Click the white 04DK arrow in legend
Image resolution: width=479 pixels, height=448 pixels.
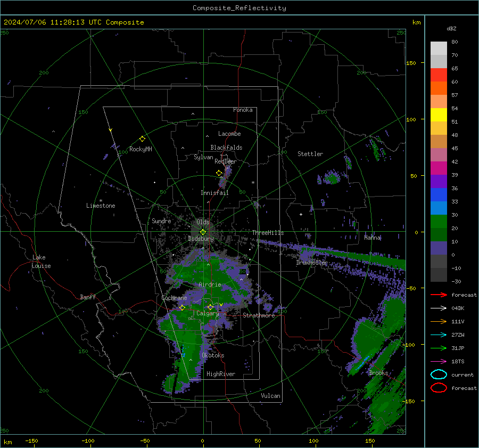[439, 308]
